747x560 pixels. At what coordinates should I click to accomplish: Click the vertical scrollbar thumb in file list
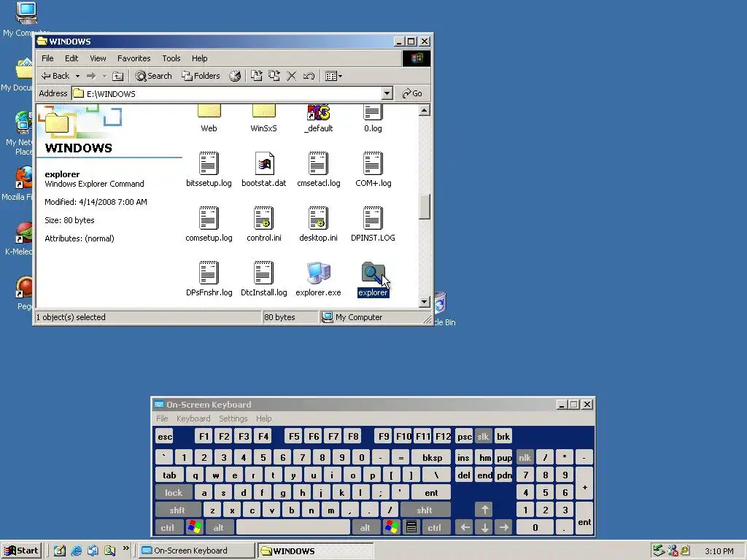coord(425,206)
